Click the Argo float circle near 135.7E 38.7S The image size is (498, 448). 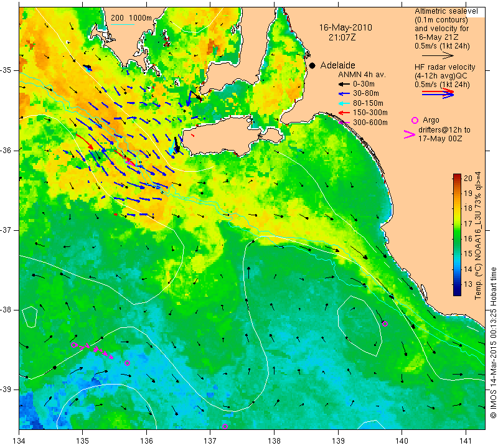click(128, 363)
